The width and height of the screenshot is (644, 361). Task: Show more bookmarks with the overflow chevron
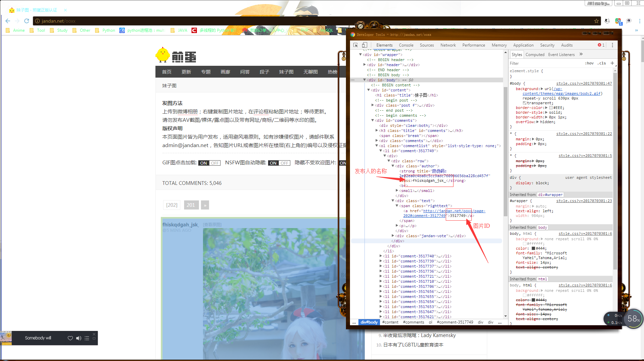(637, 30)
